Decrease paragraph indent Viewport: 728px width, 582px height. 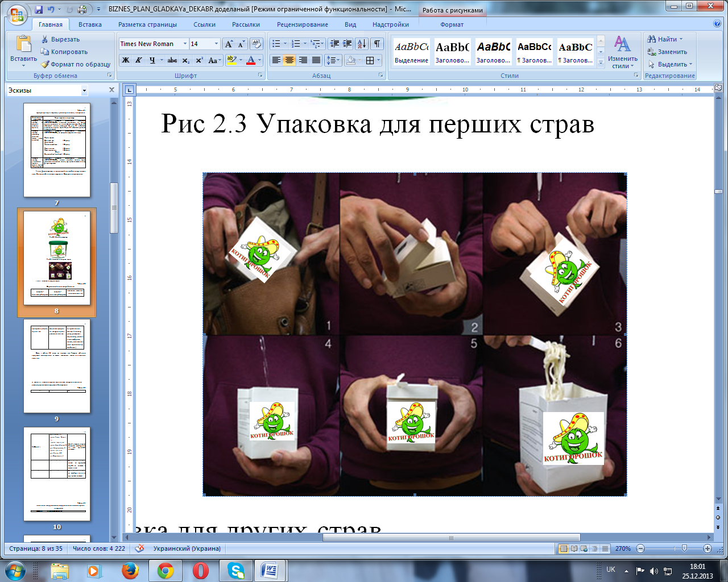tap(334, 44)
